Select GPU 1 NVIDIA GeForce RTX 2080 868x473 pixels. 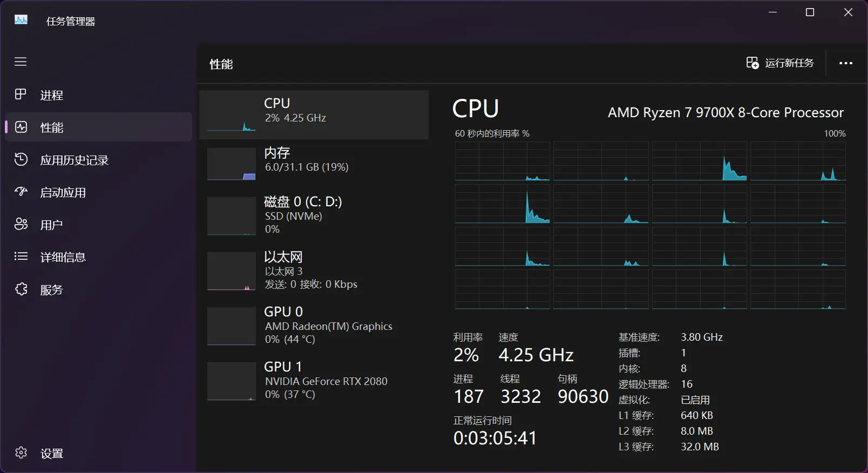click(314, 381)
